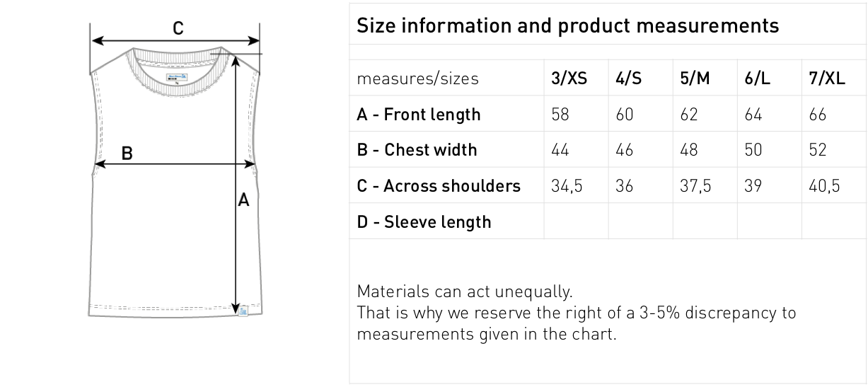
Task: Click the 6/L size header
Action: 758,79
